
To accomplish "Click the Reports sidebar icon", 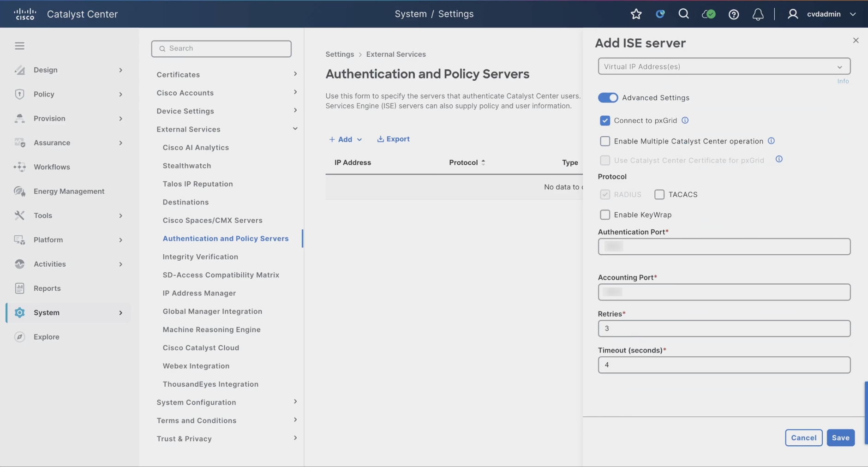I will (x=19, y=288).
